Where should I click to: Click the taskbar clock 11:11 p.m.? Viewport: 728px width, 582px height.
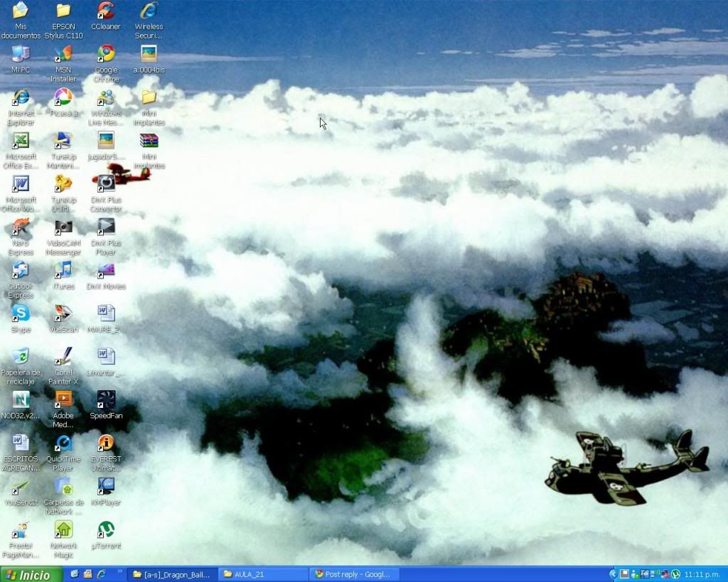pyautogui.click(x=702, y=574)
